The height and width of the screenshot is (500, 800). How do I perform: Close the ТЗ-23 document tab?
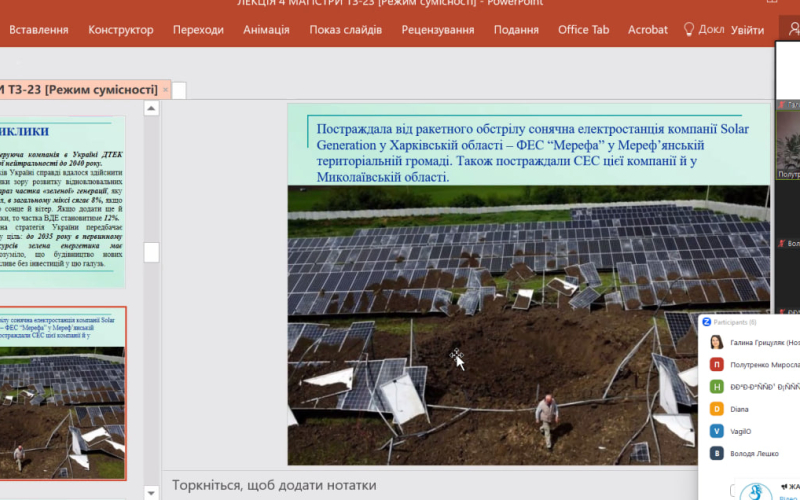pyautogui.click(x=165, y=90)
